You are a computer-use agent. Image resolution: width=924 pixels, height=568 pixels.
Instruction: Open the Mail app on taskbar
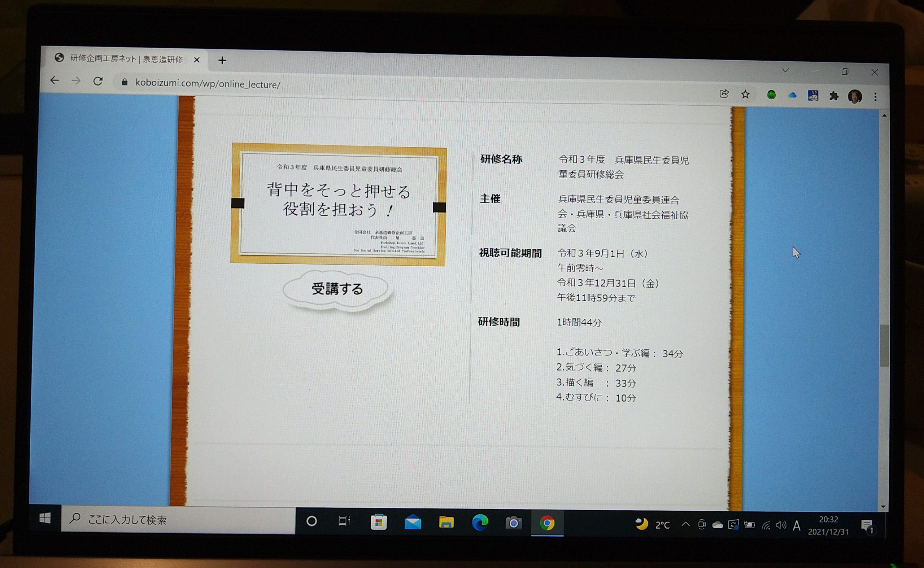[x=413, y=522]
